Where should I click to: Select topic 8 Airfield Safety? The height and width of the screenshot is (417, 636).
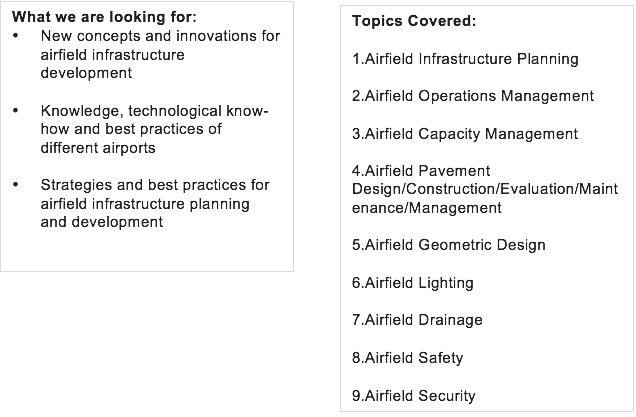[407, 358]
